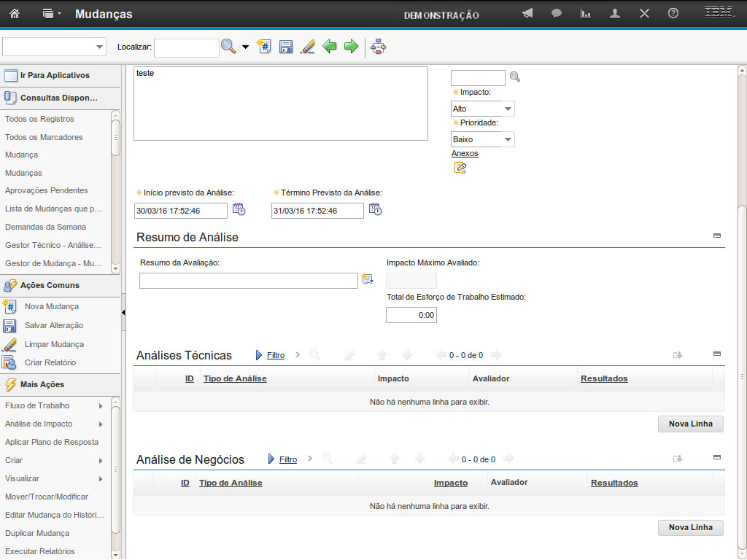
Task: Click the new change toolbar icon
Action: point(264,47)
